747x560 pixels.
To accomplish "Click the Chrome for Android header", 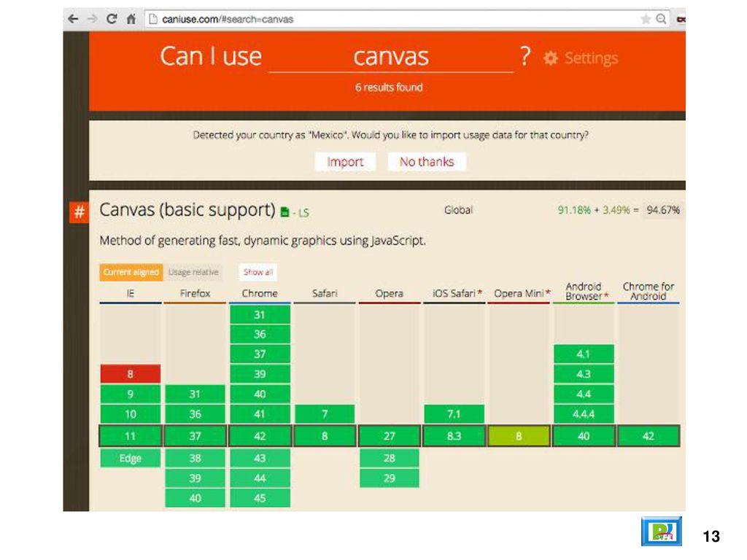I will tap(649, 292).
